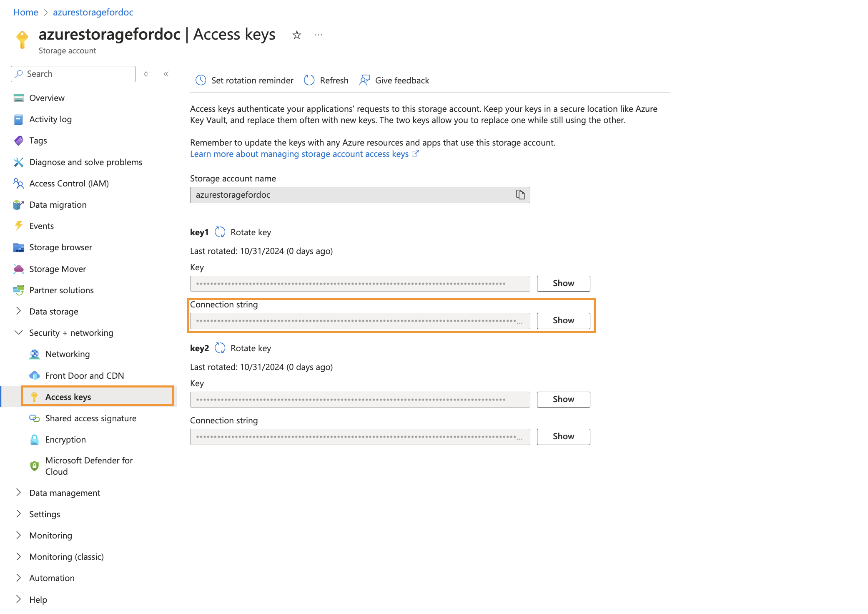Open Shared access signature menu item
Viewport: 868px width, 614px height.
(x=90, y=418)
